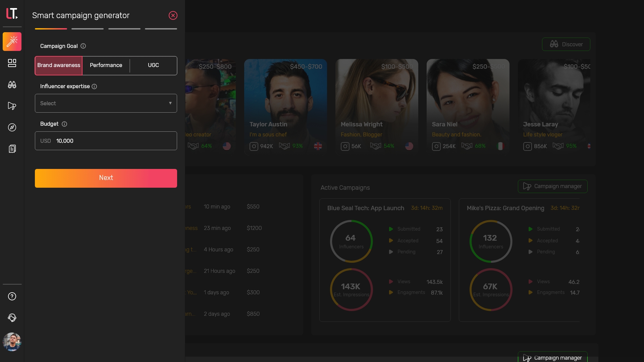
Task: Click handshake icon next to 68%
Action: 467,146
